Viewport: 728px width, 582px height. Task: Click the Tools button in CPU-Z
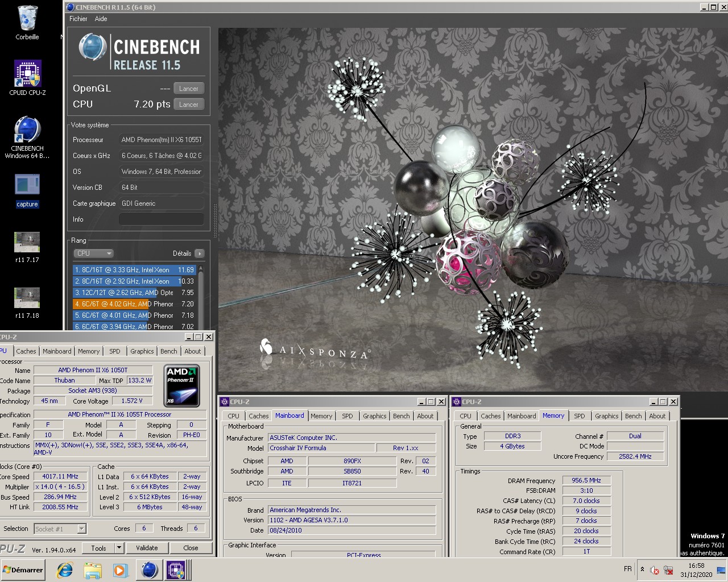(x=99, y=548)
